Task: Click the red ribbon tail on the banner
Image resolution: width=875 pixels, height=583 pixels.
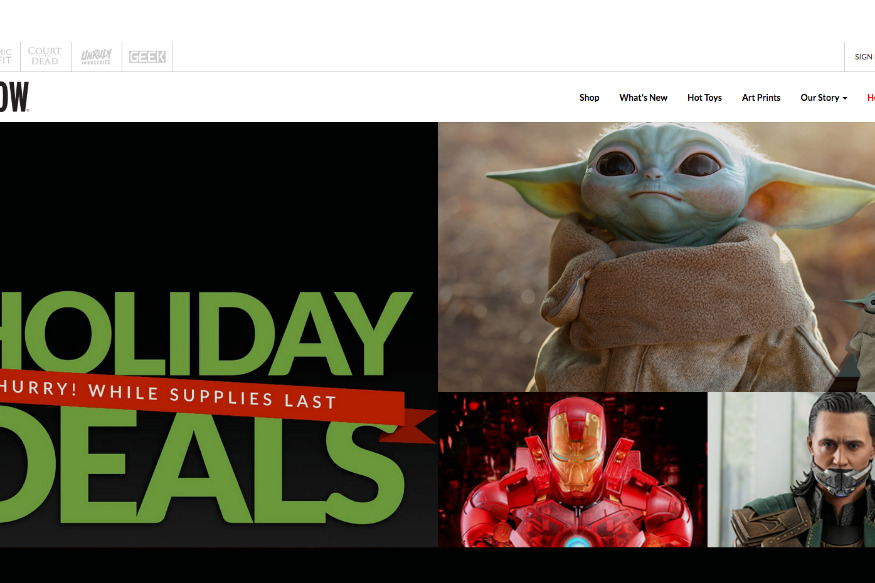Action: tap(410, 427)
